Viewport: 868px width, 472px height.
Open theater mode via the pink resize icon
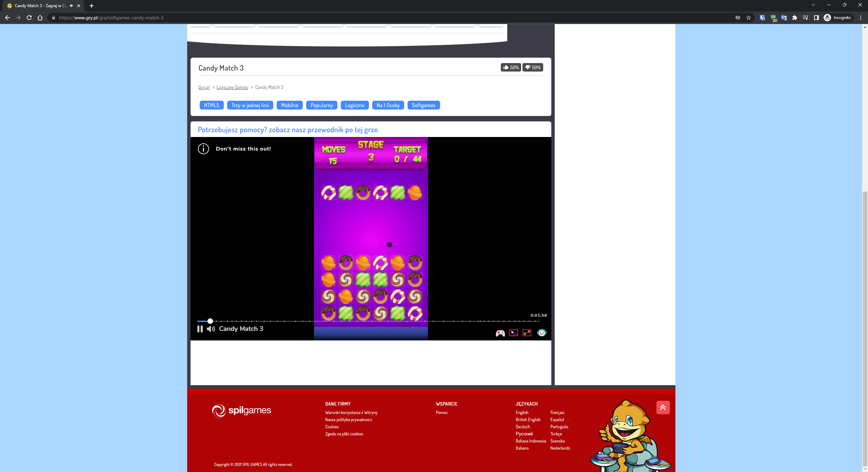click(x=513, y=333)
